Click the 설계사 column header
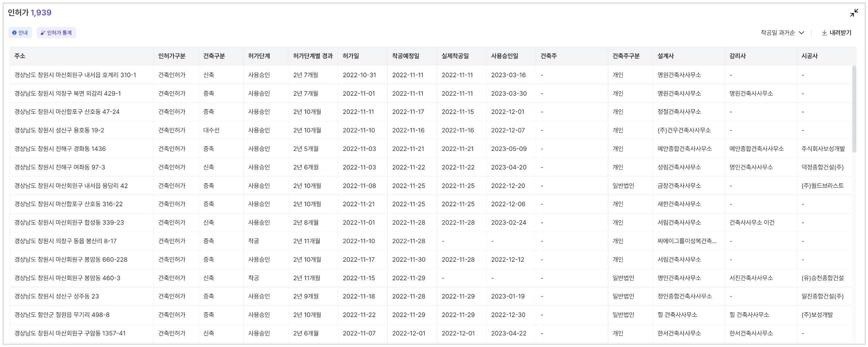The height and width of the screenshot is (347, 868). pyautogui.click(x=665, y=56)
